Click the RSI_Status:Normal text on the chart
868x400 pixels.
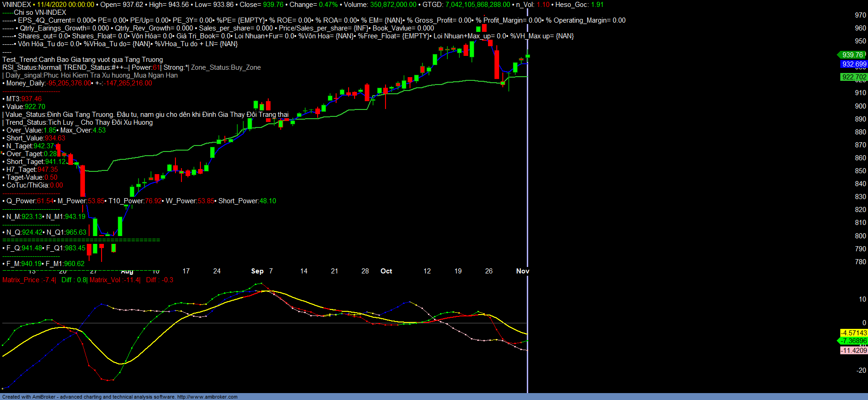point(31,67)
